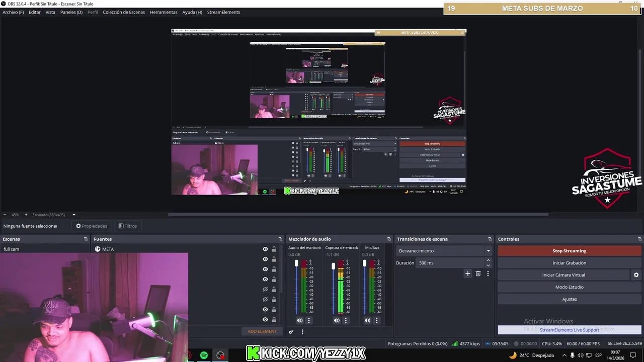Adjust Captura de entrada volume fader
The height and width of the screenshot is (362, 644).
(333, 266)
